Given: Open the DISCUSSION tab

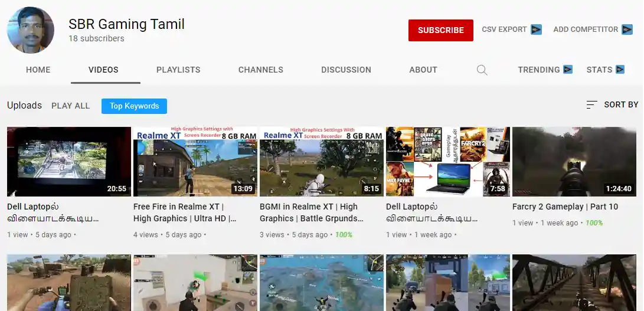Looking at the screenshot, I should [346, 70].
